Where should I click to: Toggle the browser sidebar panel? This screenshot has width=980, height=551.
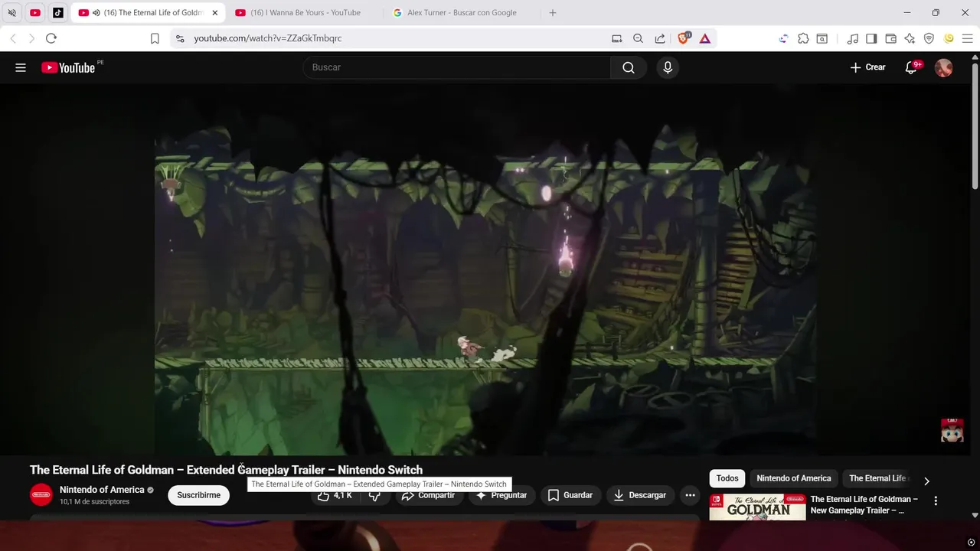(x=871, y=38)
